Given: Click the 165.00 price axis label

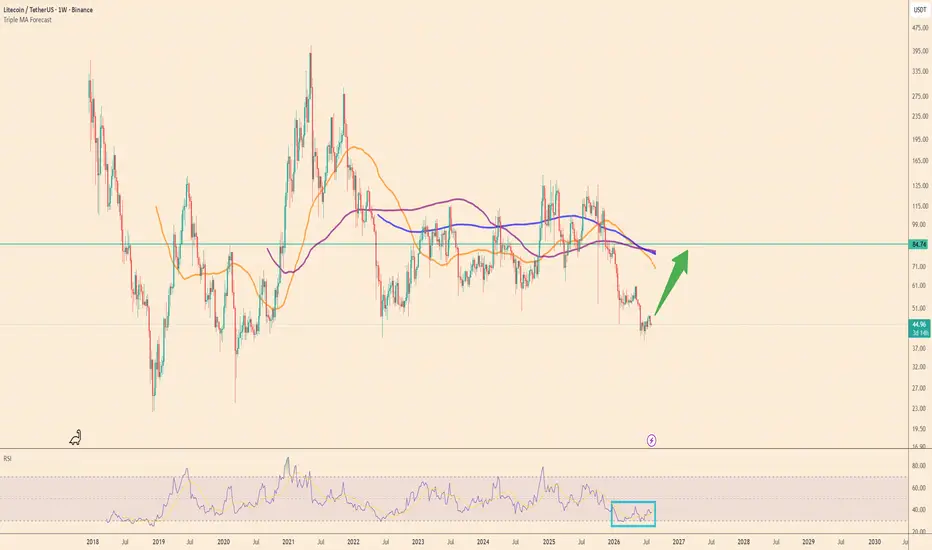Looking at the screenshot, I should (920, 161).
